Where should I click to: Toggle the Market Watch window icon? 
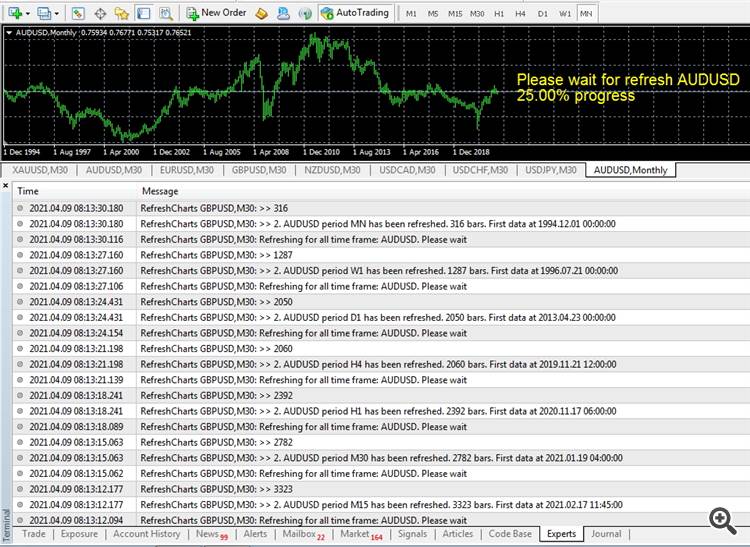(78, 13)
